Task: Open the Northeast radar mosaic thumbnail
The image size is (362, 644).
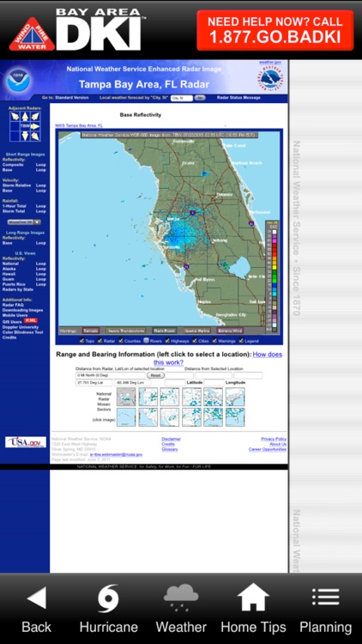Action: (x=235, y=398)
